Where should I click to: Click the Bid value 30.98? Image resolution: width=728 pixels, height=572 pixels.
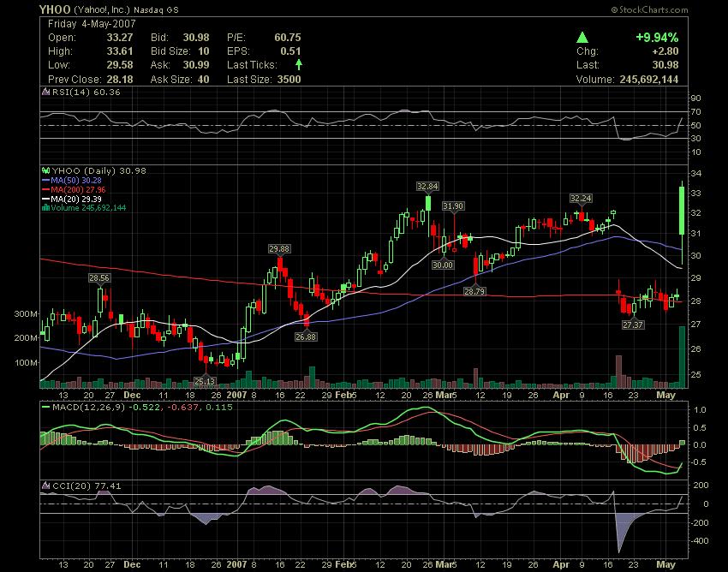pos(196,38)
